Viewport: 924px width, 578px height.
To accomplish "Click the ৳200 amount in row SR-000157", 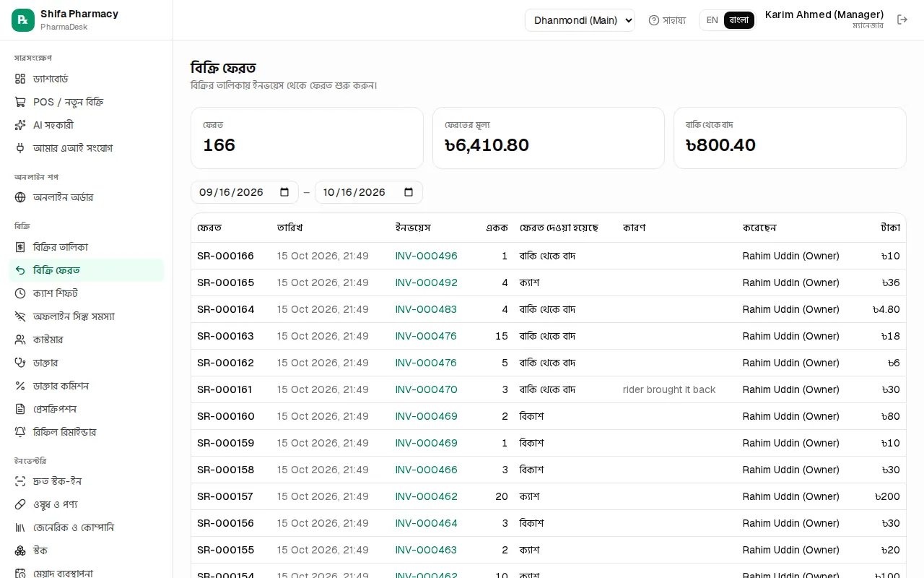I will click(x=887, y=496).
